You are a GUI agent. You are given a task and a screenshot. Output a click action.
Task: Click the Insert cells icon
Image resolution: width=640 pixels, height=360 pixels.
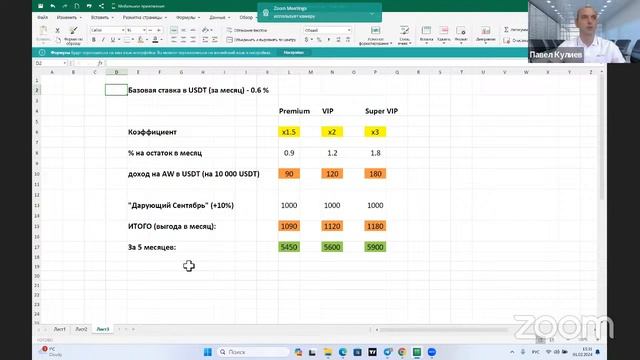(x=426, y=31)
